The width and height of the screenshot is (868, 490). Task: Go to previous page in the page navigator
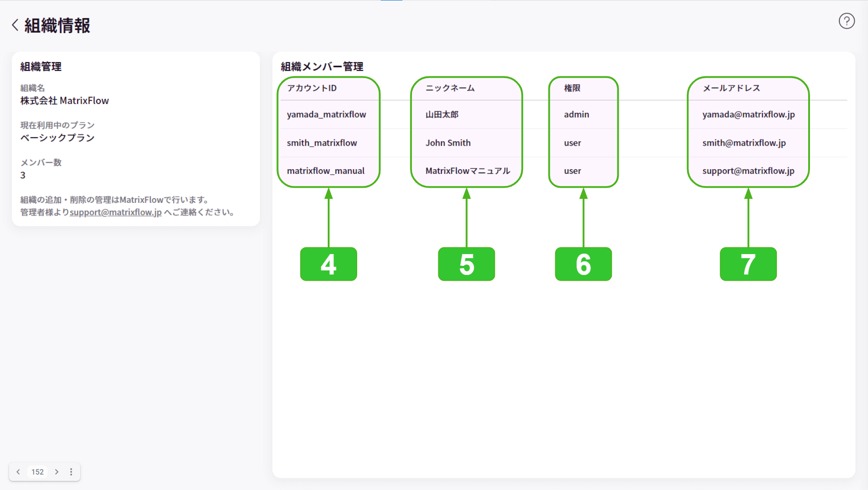pos(18,472)
